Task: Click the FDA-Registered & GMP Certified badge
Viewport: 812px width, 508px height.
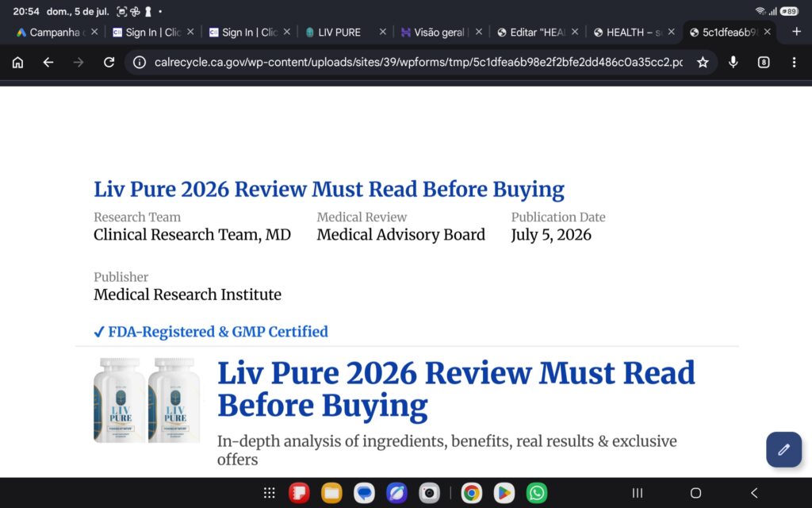Action: click(211, 331)
